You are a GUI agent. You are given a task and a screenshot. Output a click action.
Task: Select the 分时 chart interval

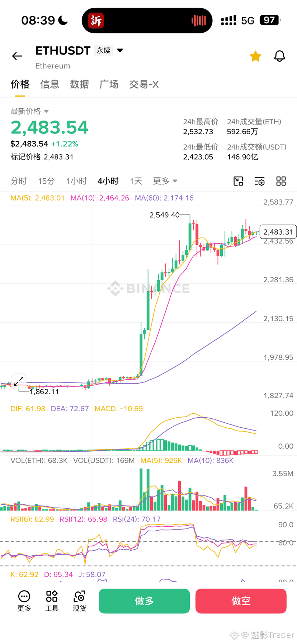[19, 181]
